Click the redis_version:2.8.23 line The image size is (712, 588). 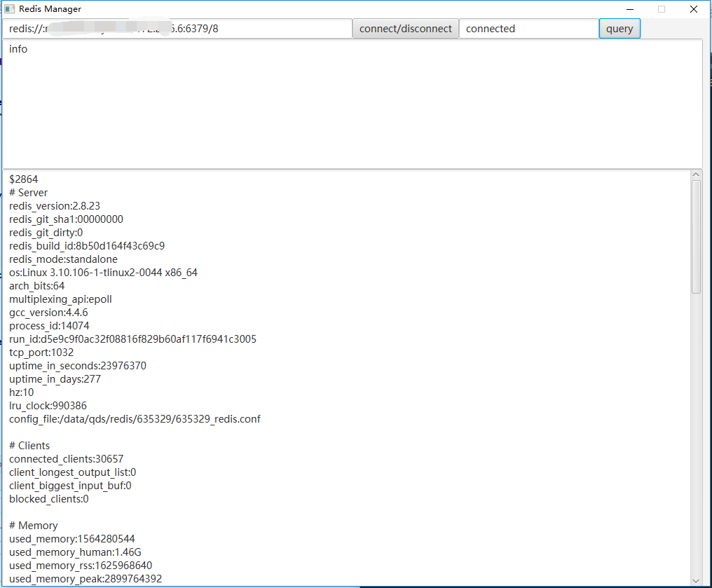point(55,205)
